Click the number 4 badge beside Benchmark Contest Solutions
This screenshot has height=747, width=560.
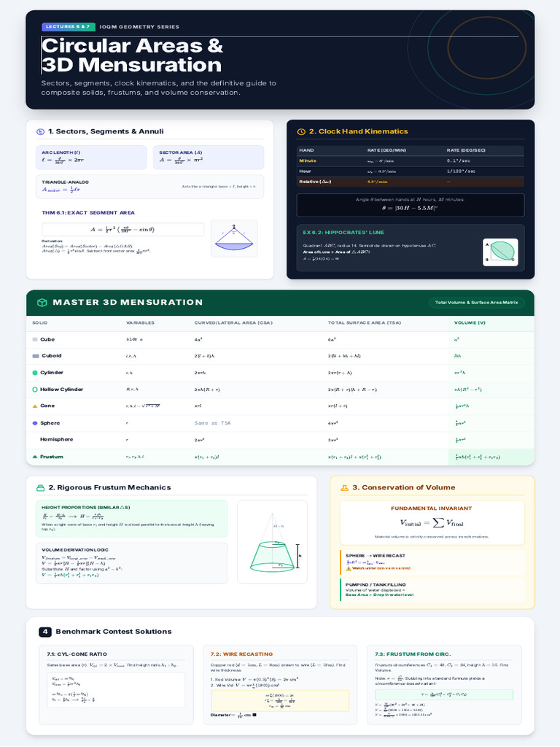[x=44, y=632]
